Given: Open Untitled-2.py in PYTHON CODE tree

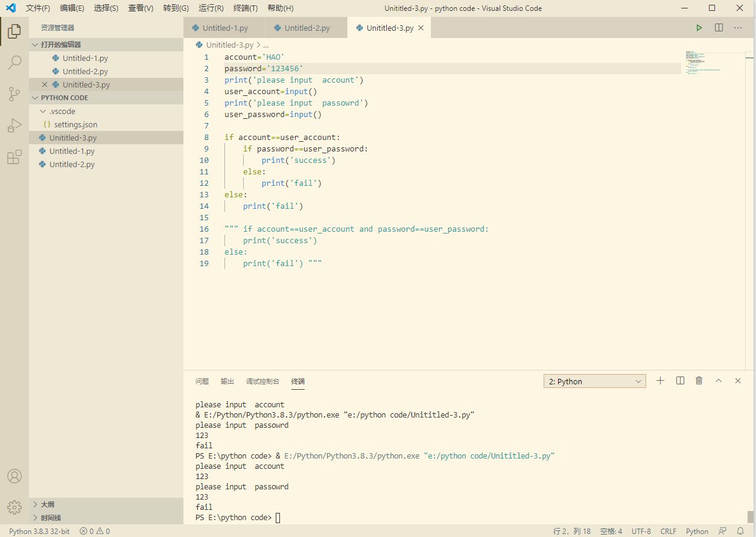Looking at the screenshot, I should point(106,164).
